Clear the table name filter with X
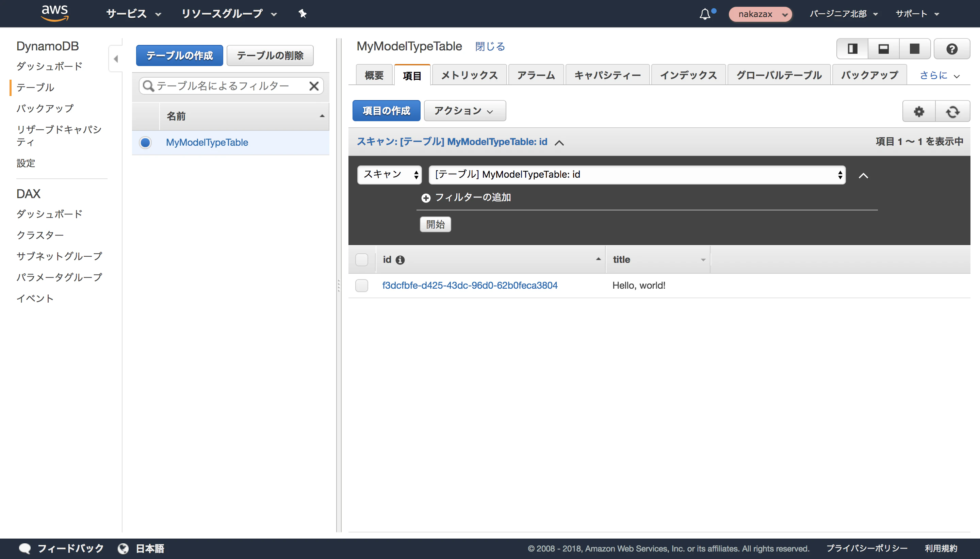Viewport: 980px width, 559px height. [314, 86]
